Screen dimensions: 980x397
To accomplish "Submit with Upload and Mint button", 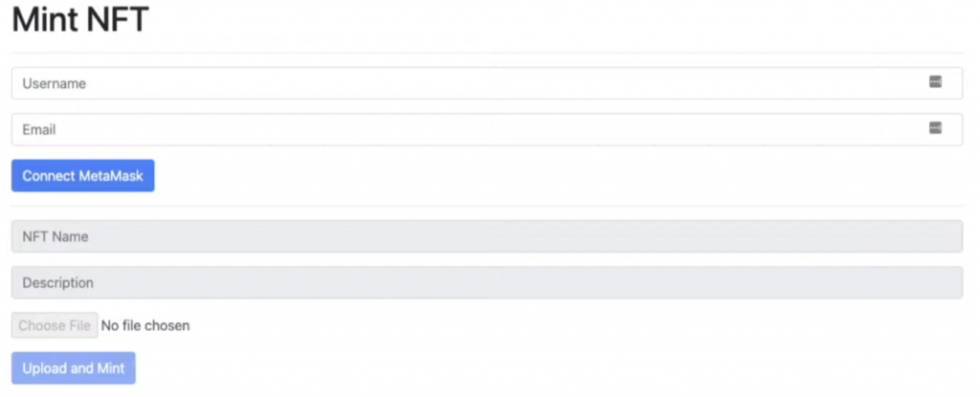I will pos(73,368).
